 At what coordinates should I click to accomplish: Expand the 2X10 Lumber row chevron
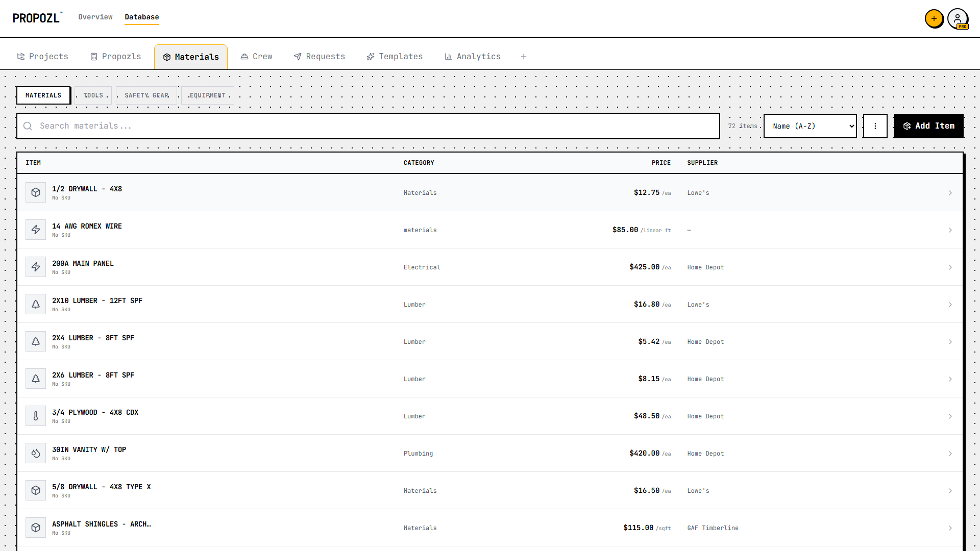pyautogui.click(x=950, y=305)
